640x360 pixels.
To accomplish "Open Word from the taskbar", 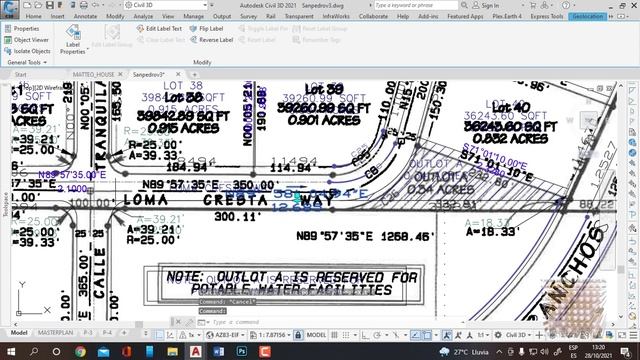I will click(218, 351).
